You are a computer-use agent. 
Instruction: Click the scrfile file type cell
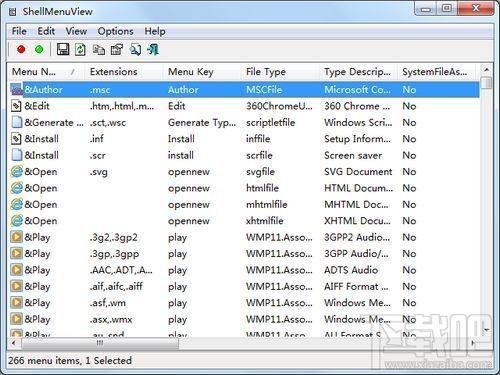(x=259, y=155)
